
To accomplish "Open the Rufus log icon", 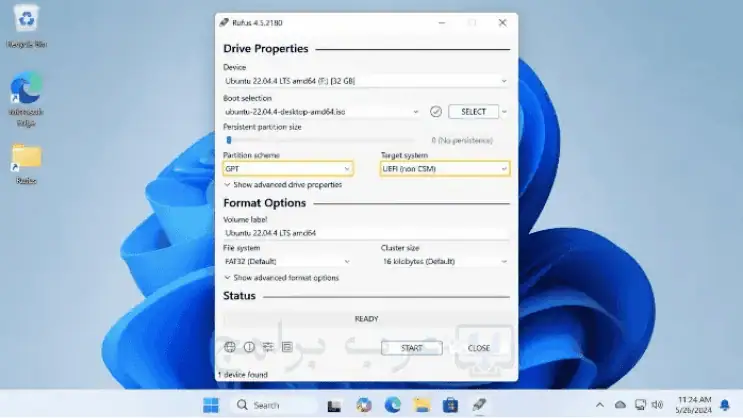I will point(287,347).
